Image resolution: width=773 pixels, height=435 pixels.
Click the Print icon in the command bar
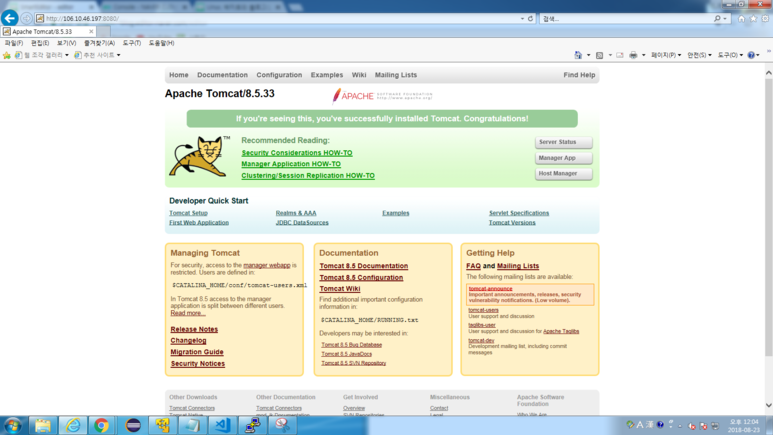(x=633, y=55)
